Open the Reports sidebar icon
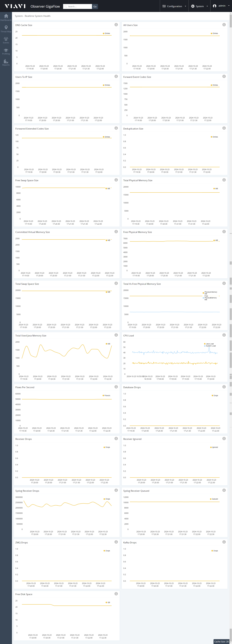This screenshot has height=644, width=232. 6,62
